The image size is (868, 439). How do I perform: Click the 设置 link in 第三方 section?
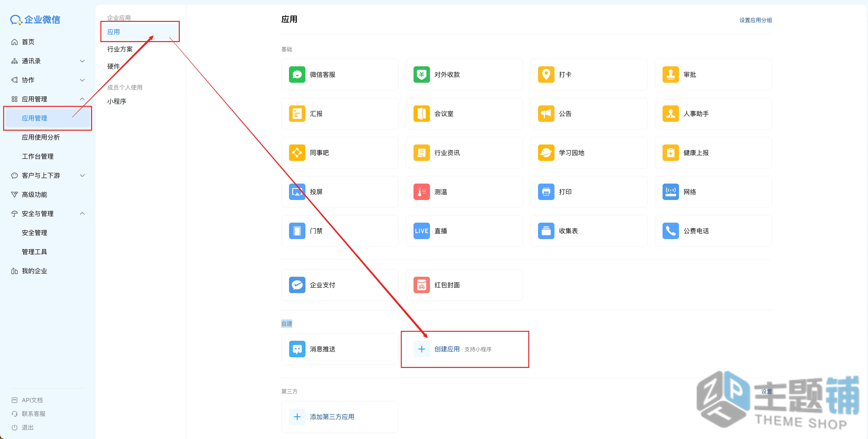click(767, 392)
